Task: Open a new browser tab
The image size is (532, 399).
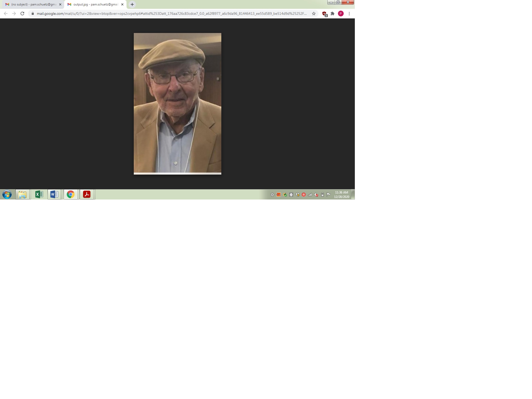Action: pyautogui.click(x=132, y=4)
